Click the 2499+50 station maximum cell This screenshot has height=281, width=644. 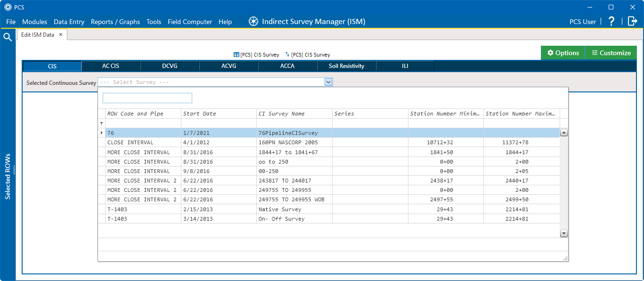tap(522, 199)
